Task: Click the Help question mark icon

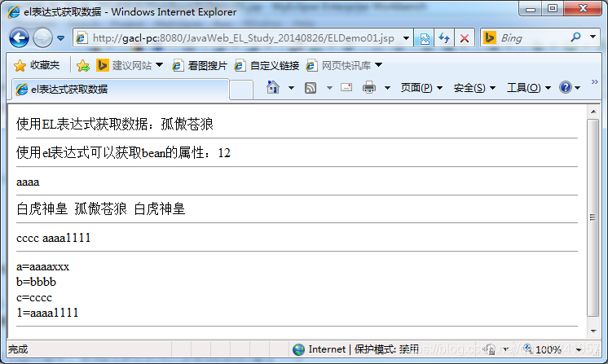Action: 566,87
